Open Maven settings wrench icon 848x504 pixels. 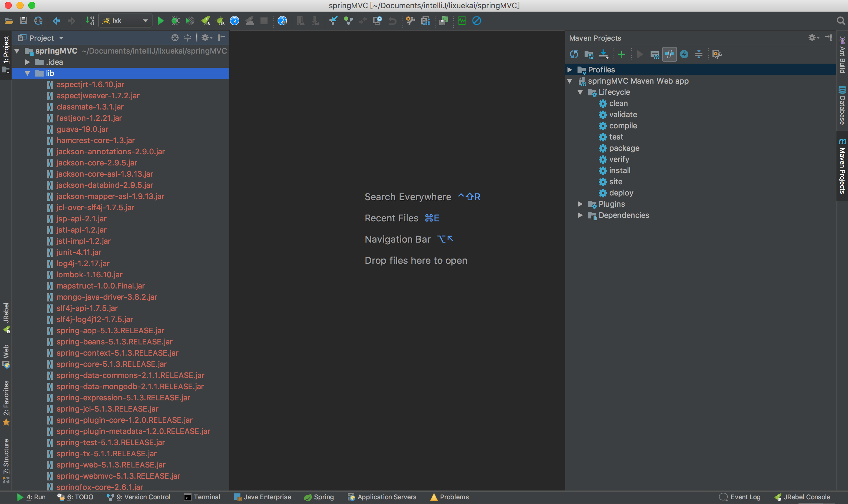717,54
